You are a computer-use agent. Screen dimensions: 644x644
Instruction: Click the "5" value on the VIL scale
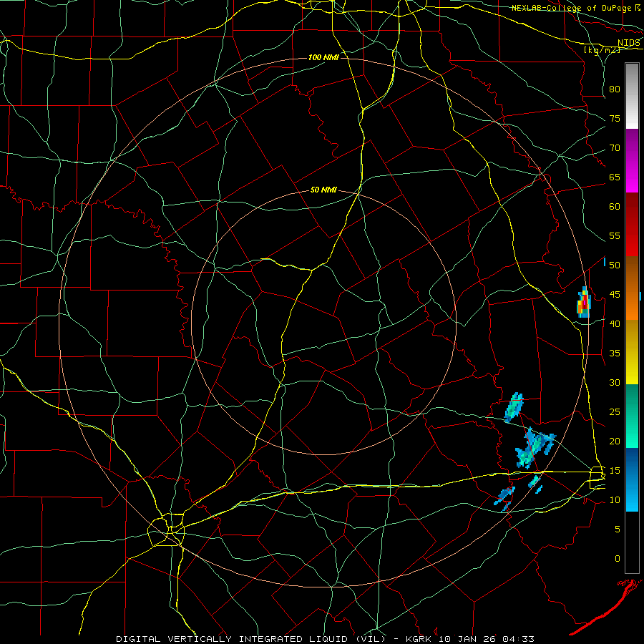click(x=618, y=530)
